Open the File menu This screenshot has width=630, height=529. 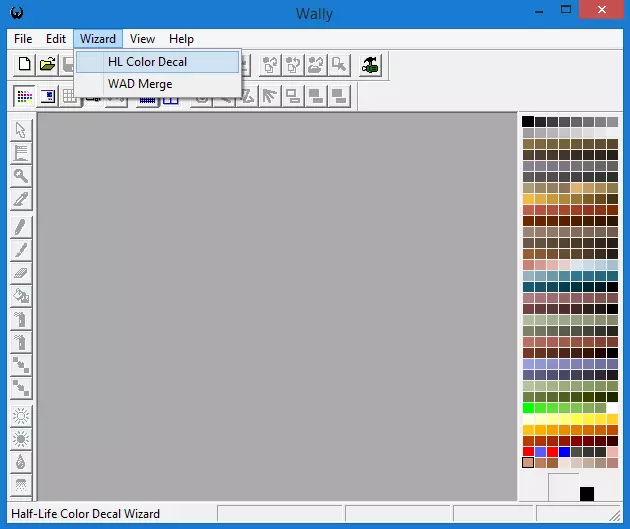click(22, 39)
